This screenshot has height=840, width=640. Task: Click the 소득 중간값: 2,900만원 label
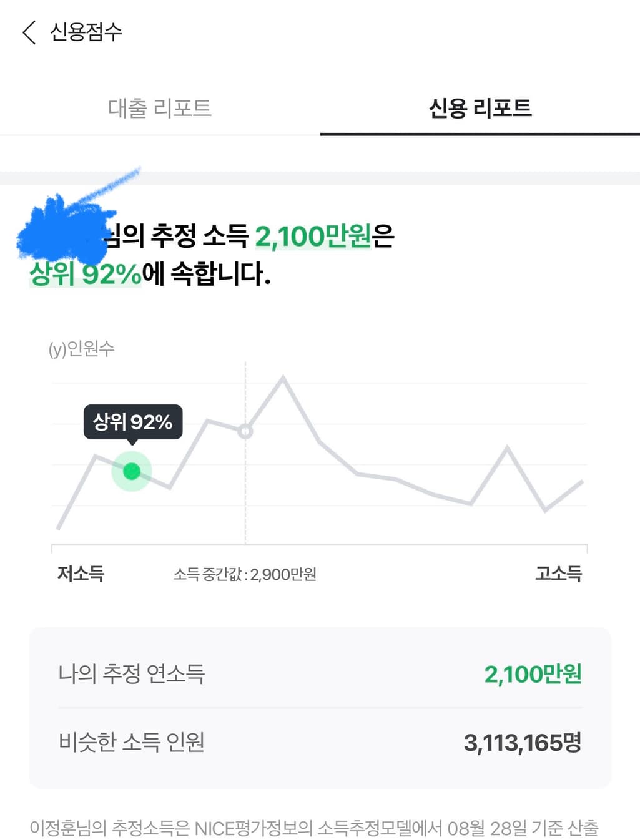tap(245, 574)
